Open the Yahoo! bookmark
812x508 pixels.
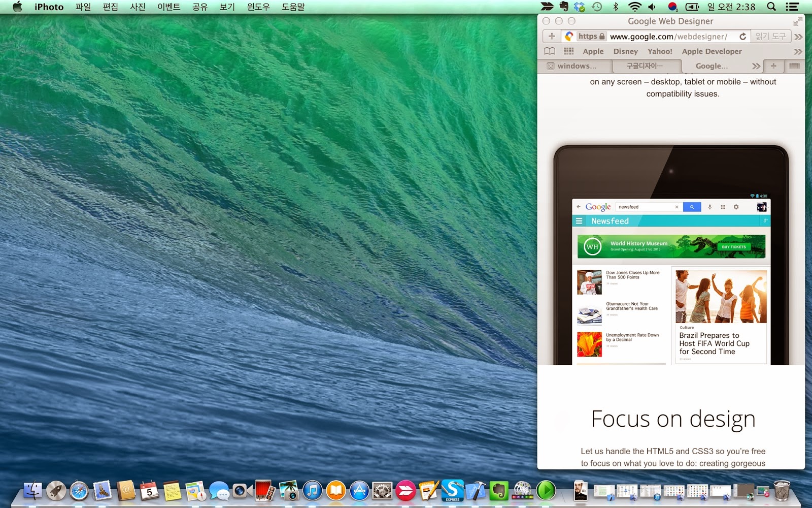[660, 51]
